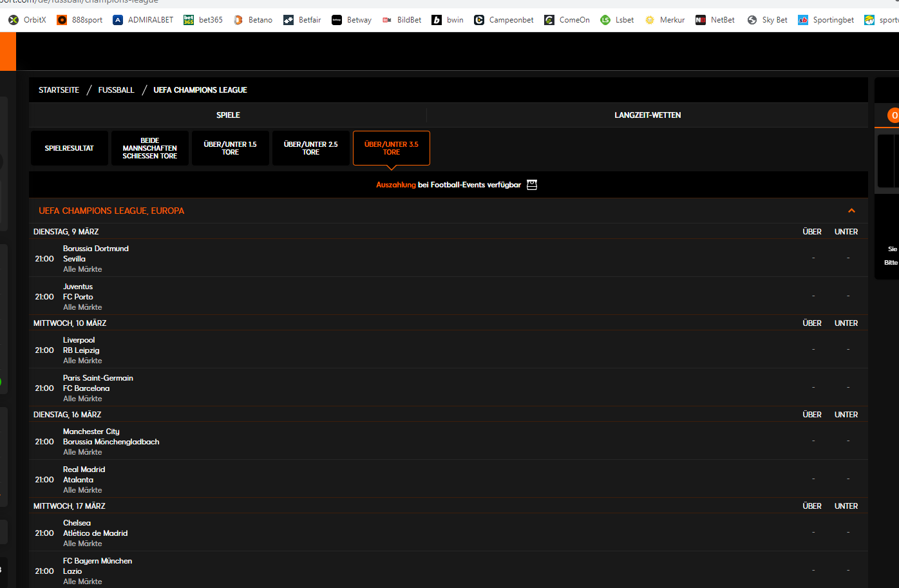Open the Betway bookmark icon
The height and width of the screenshot is (588, 899).
click(337, 20)
